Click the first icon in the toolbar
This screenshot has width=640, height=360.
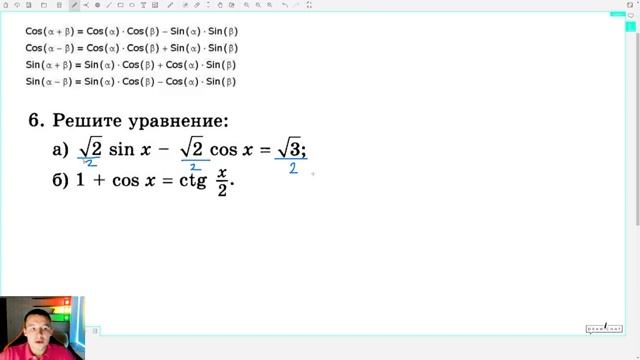pyautogui.click(x=6, y=5)
